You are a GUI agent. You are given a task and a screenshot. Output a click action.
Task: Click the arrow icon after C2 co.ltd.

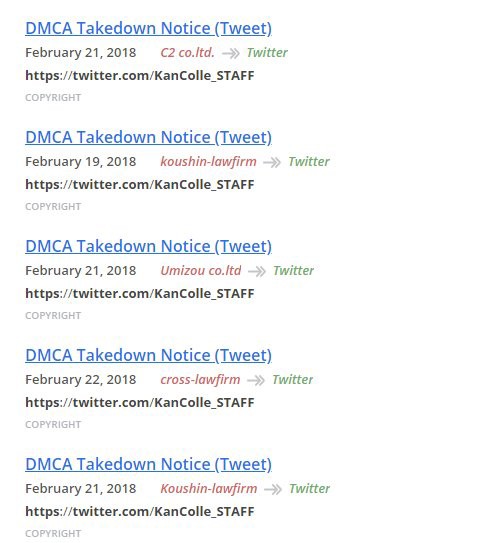[x=231, y=54]
